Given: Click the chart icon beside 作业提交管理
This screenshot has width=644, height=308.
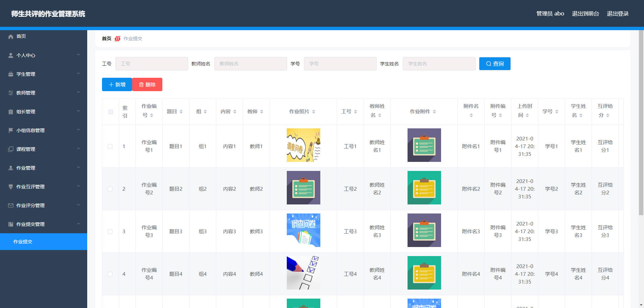Looking at the screenshot, I should [x=11, y=224].
